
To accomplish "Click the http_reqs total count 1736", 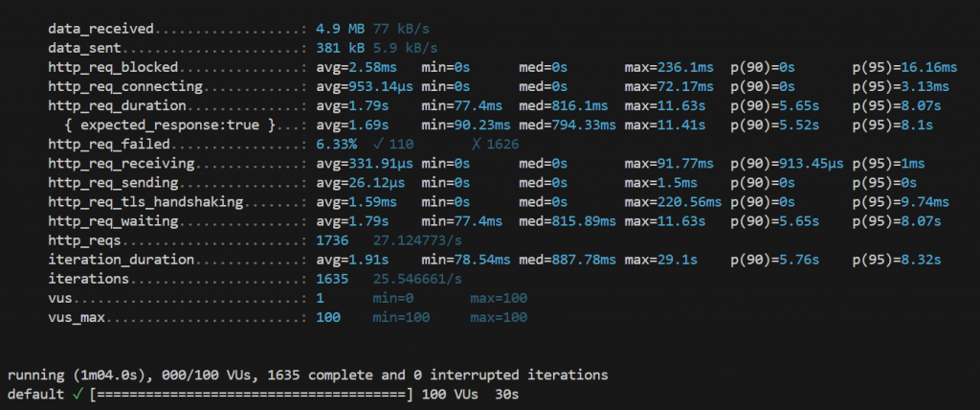I will tap(331, 240).
